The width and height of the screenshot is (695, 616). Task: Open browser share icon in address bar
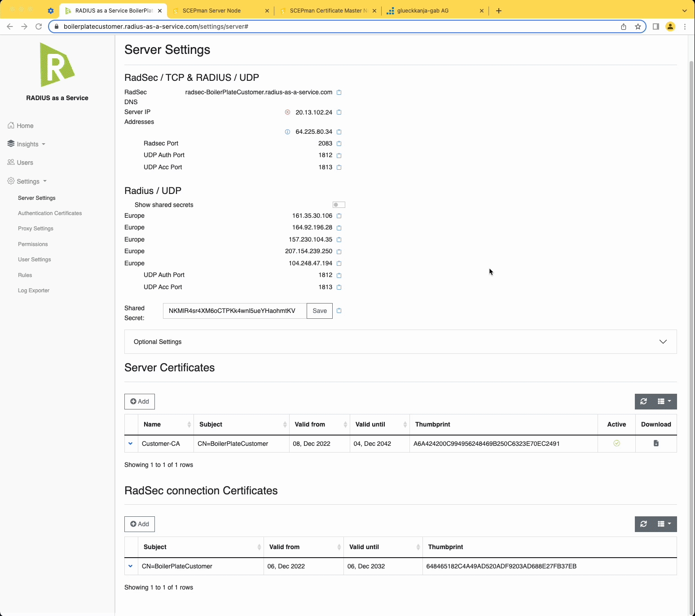pos(624,26)
